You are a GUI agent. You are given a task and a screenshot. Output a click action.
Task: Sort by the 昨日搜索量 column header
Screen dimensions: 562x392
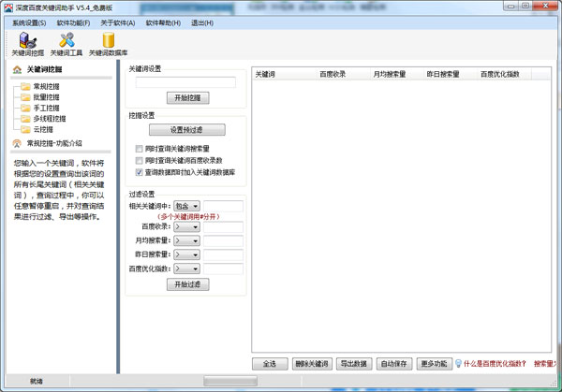click(x=451, y=75)
